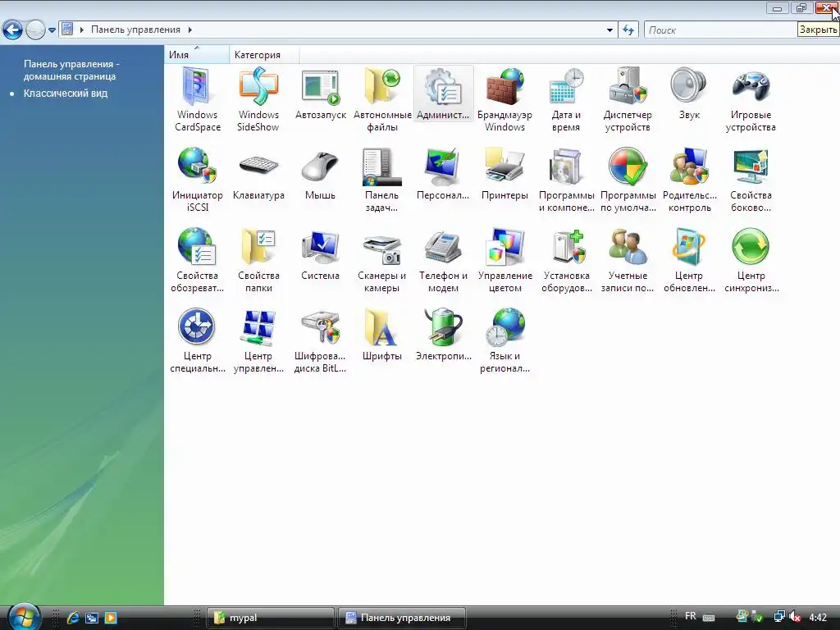Open Электропитание power options icon
Image resolution: width=840 pixels, height=630 pixels.
point(443,336)
